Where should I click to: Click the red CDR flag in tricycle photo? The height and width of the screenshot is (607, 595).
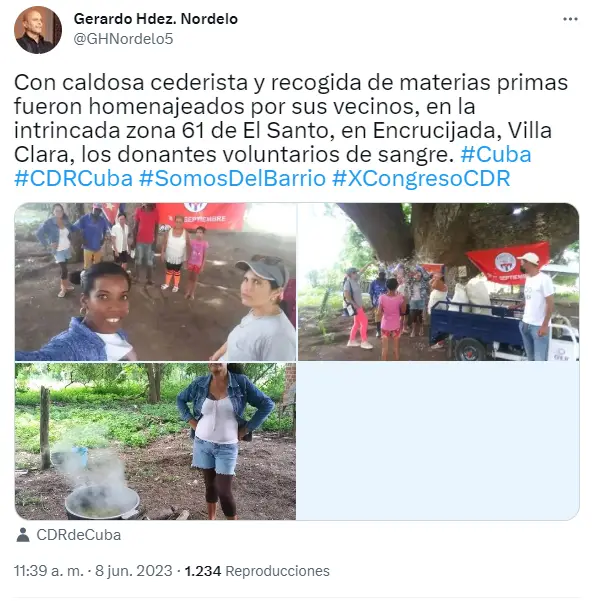pos(508,262)
